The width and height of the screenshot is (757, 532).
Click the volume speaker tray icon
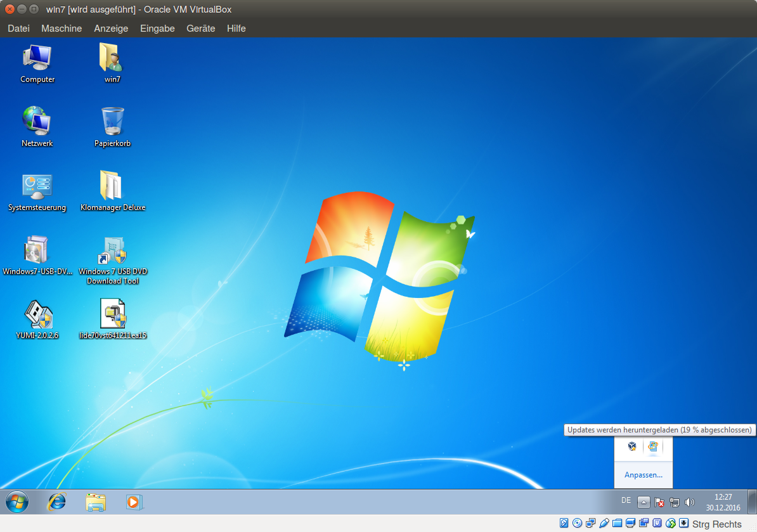(x=690, y=502)
